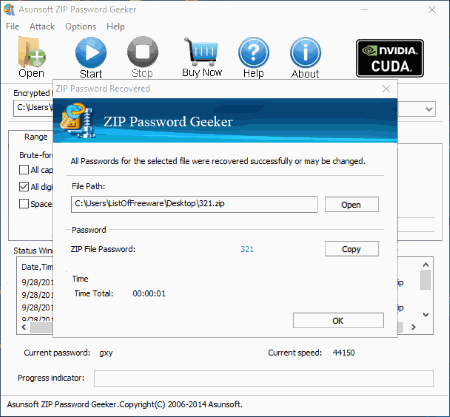Open the Help menu

pos(116,27)
